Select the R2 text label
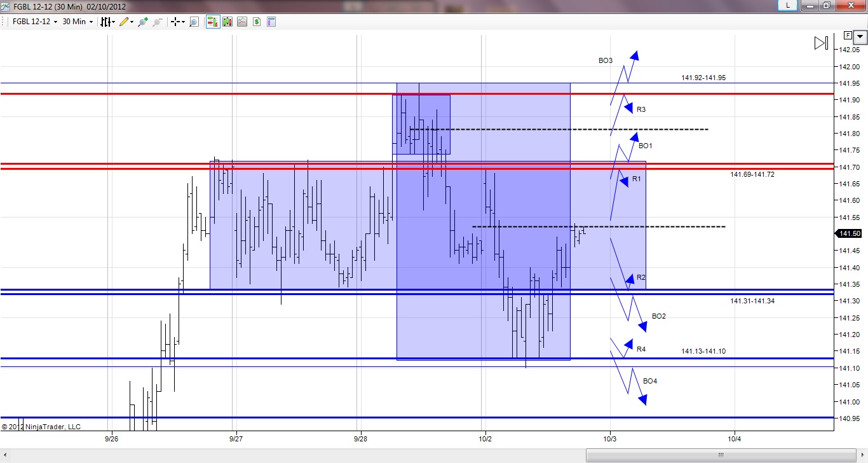The height and width of the screenshot is (463, 868). [641, 278]
